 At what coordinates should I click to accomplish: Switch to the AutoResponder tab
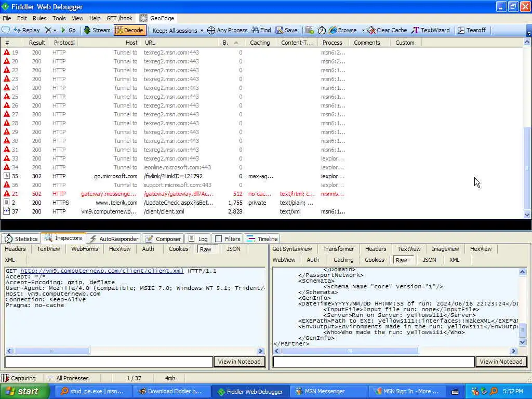(x=114, y=239)
